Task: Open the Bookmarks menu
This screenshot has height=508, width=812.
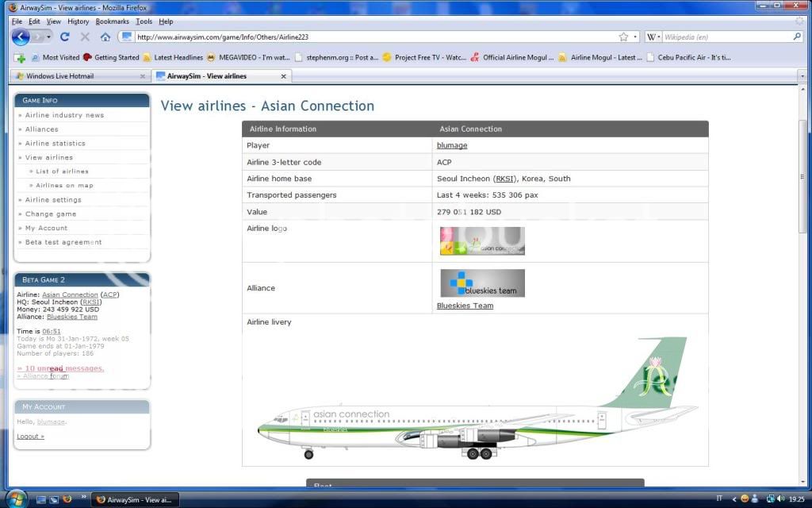Action: coord(112,21)
